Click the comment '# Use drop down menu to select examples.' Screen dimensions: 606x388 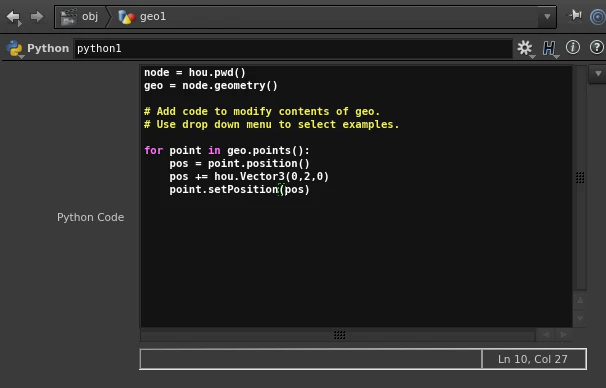click(x=272, y=124)
